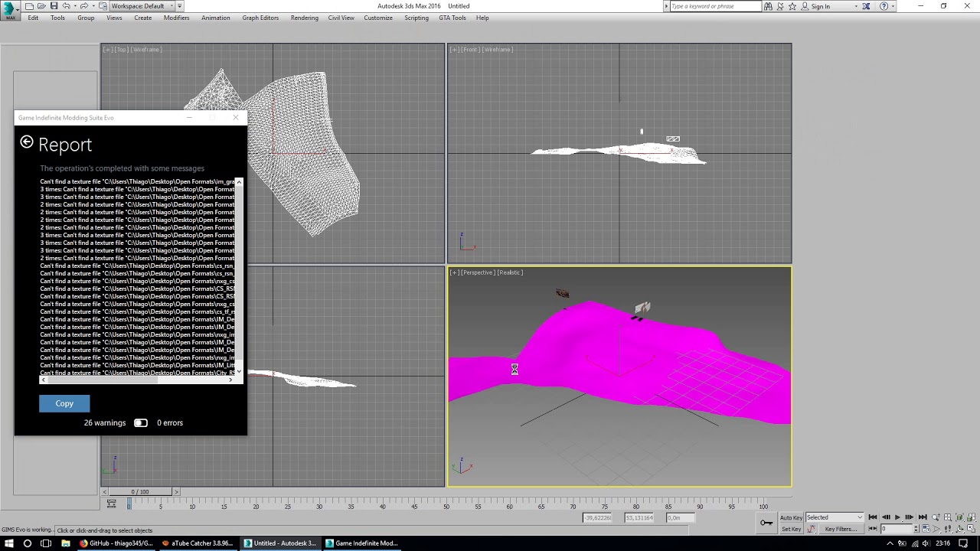The height and width of the screenshot is (551, 980).
Task: Open the Redo history dropdown arrow
Action: [92, 6]
